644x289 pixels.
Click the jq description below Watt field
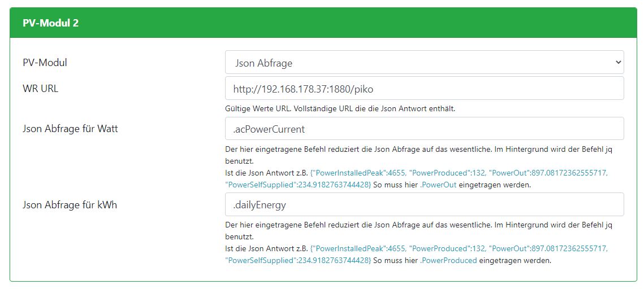(x=418, y=149)
